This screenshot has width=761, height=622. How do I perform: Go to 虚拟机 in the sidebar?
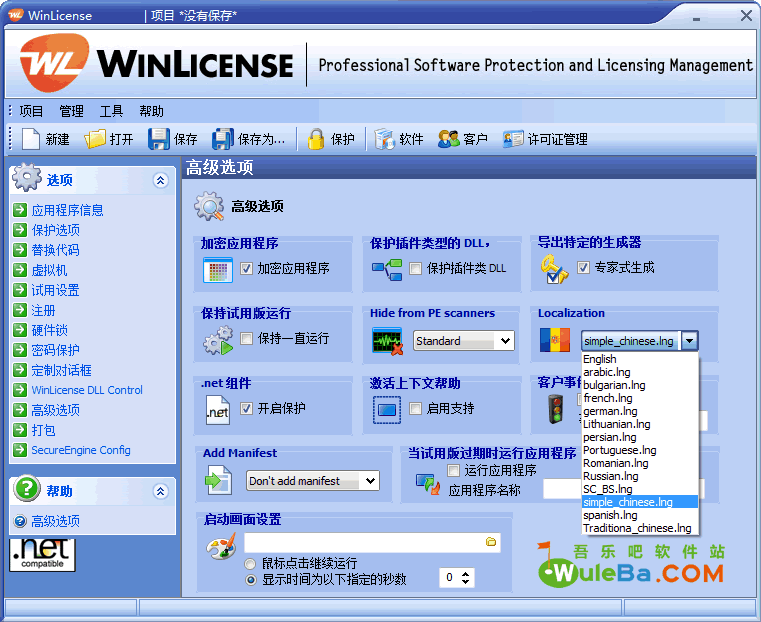pos(49,270)
